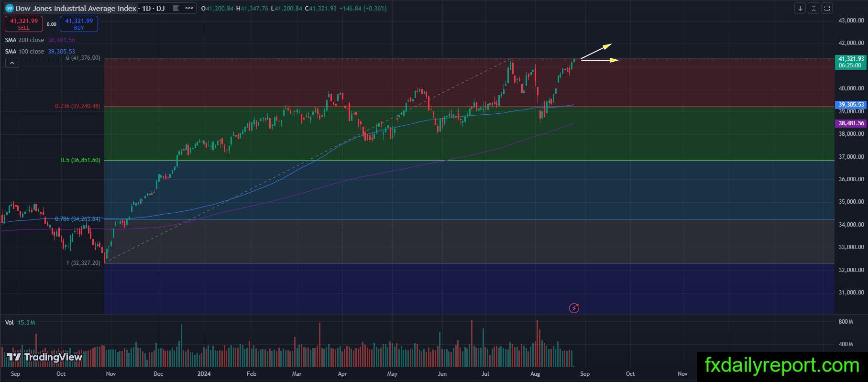Click the 37,000.00 price scale label
868x382 pixels.
point(851,157)
